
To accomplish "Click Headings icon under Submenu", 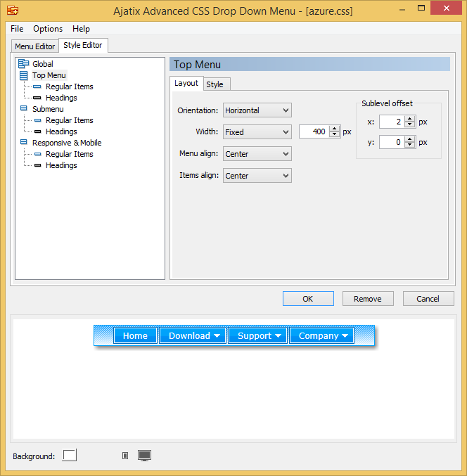I will (x=38, y=131).
